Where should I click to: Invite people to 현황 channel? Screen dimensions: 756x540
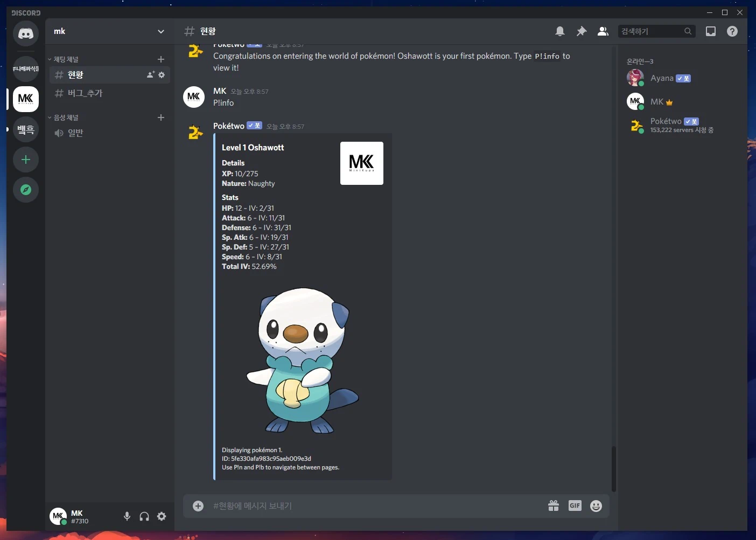[x=151, y=75]
